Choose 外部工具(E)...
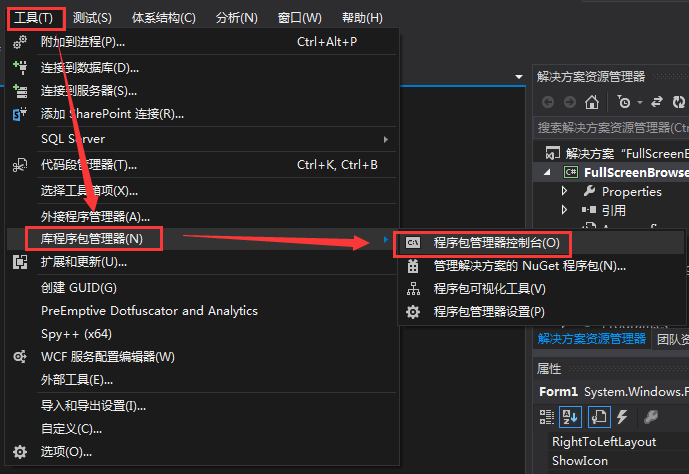 tap(202, 380)
